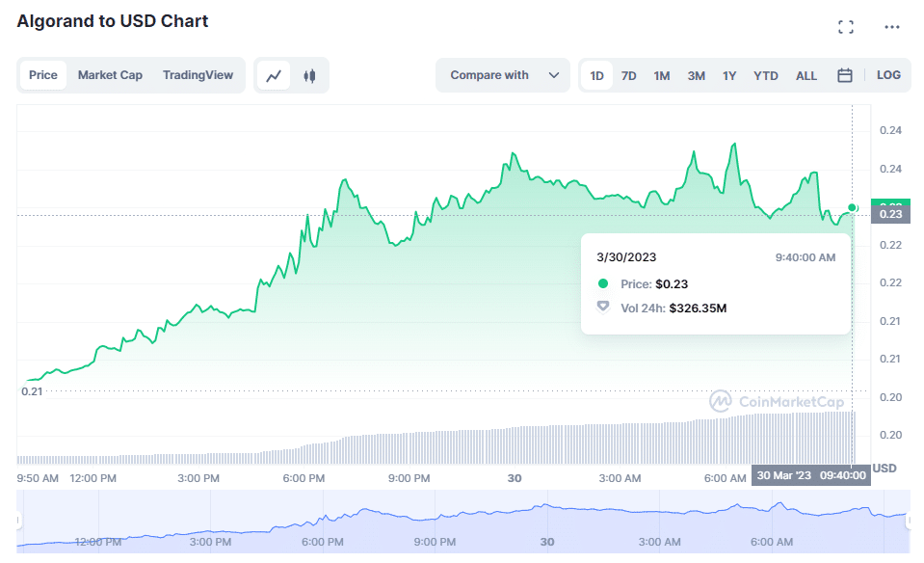924x563 pixels.
Task: Switch to candlestick chart icon
Action: pos(309,75)
